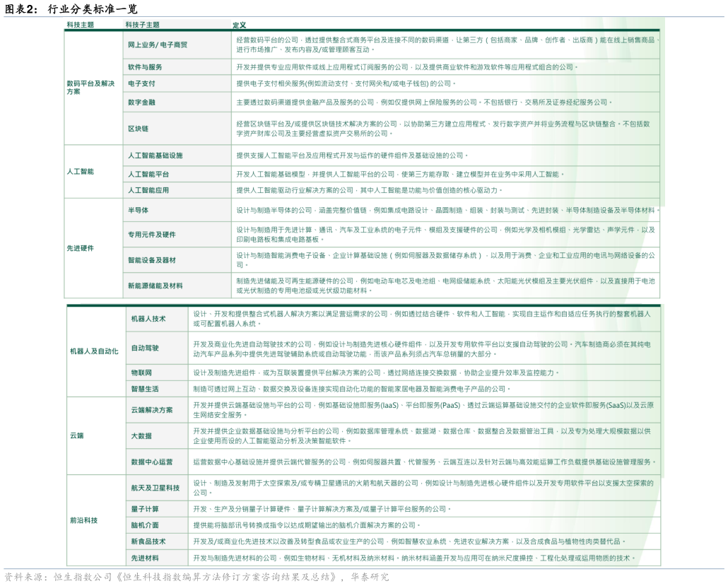The height and width of the screenshot is (586, 728).
Task: Select the '资料来源' source note text
Action: 196,578
